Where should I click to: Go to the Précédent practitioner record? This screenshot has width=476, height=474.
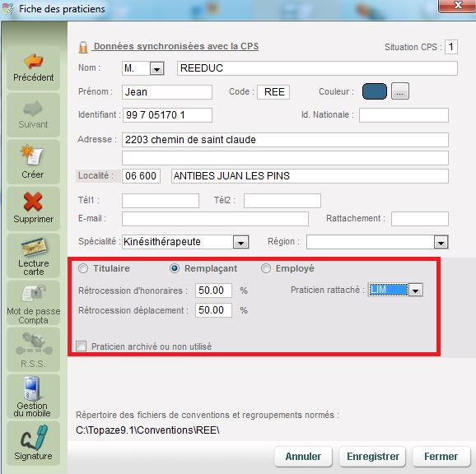34,67
